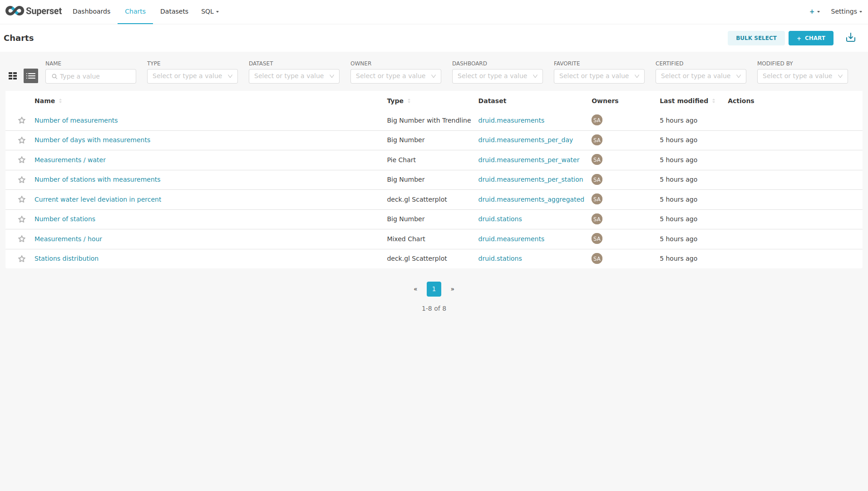Click the import charts download icon
This screenshot has height=491, width=868.
(850, 38)
